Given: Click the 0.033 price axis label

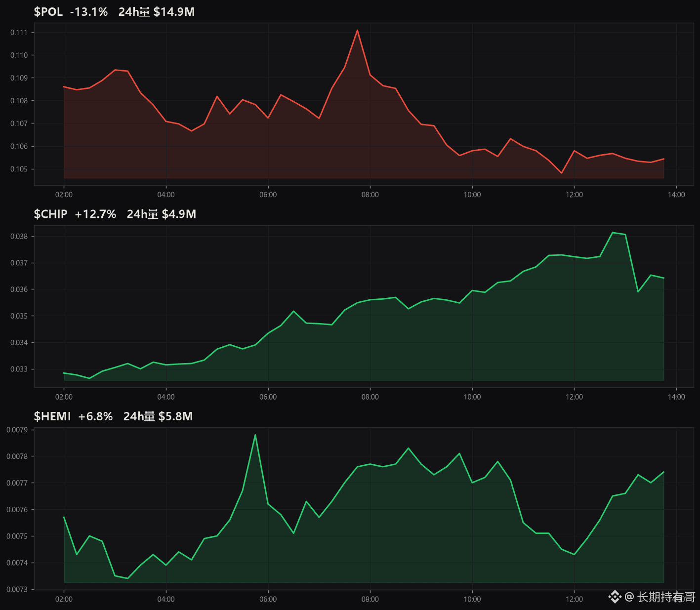Looking at the screenshot, I should 19,369.
